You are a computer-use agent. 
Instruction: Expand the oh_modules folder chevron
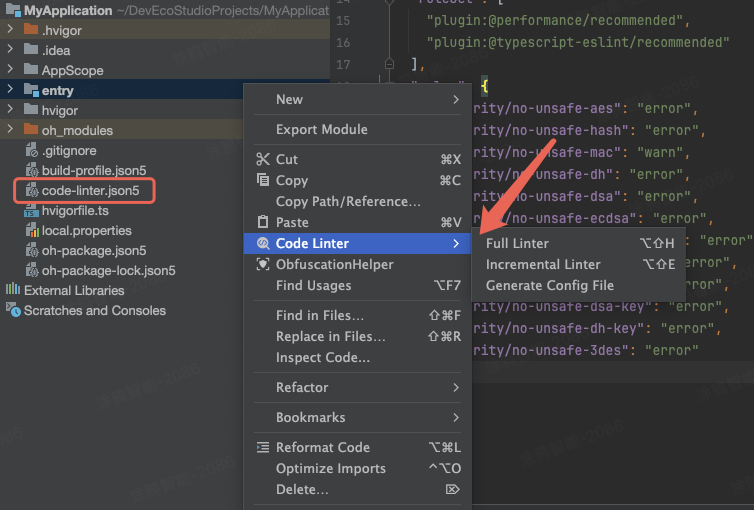[10, 130]
